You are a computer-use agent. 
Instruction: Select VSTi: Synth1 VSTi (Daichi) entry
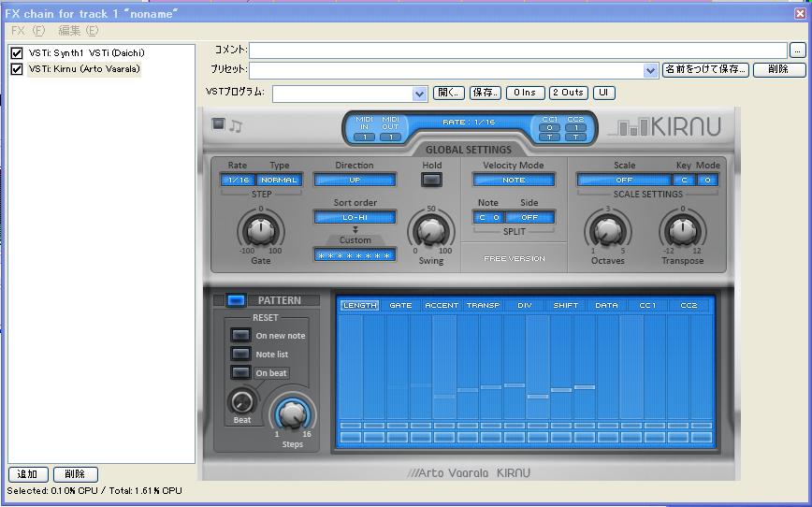click(x=86, y=52)
